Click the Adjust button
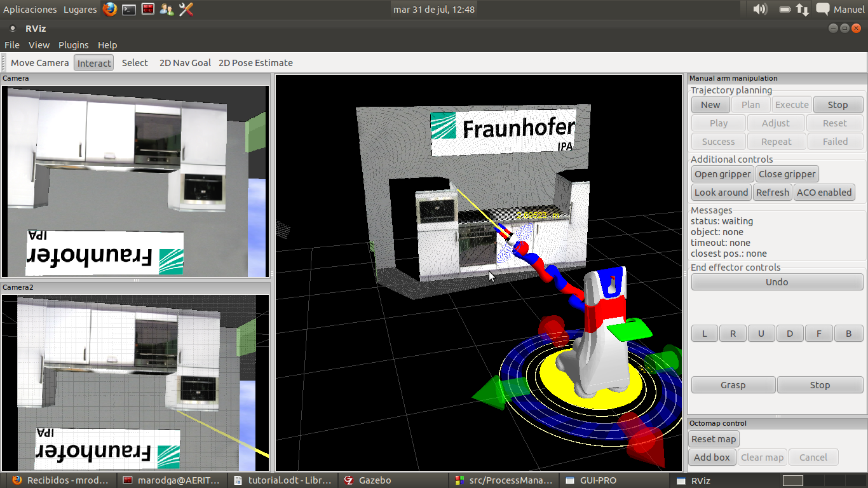868x488 pixels. click(776, 123)
